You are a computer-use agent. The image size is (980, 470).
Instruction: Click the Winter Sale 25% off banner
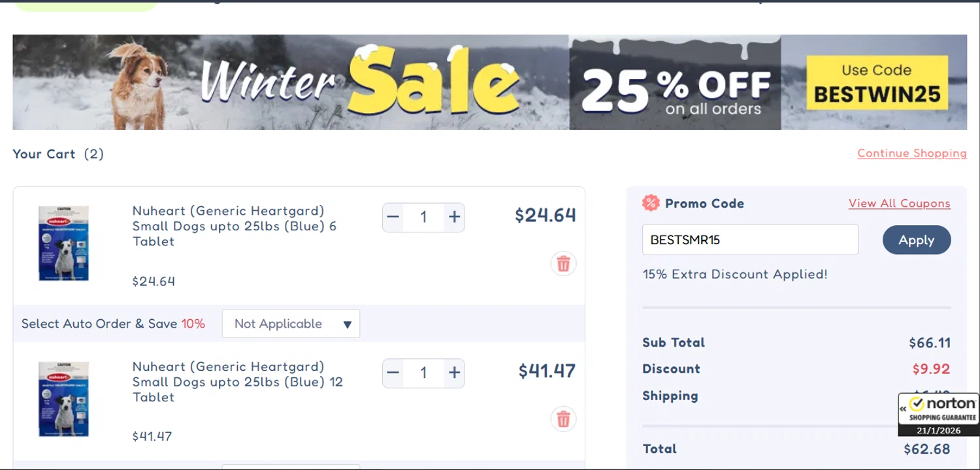(489, 82)
